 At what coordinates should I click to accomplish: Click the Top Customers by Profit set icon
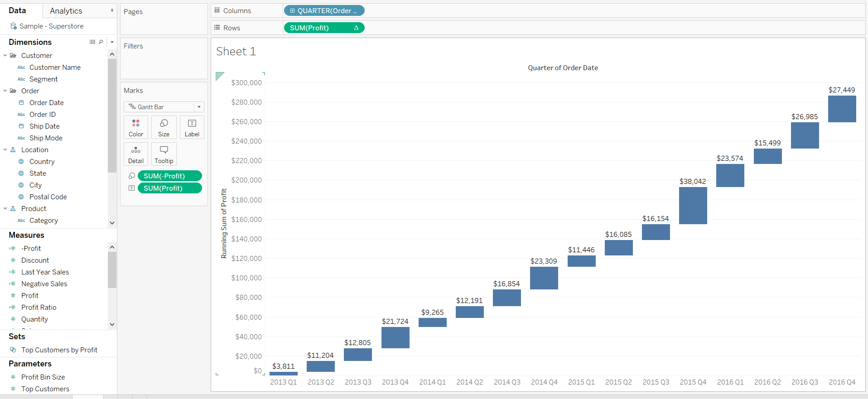pos(13,350)
